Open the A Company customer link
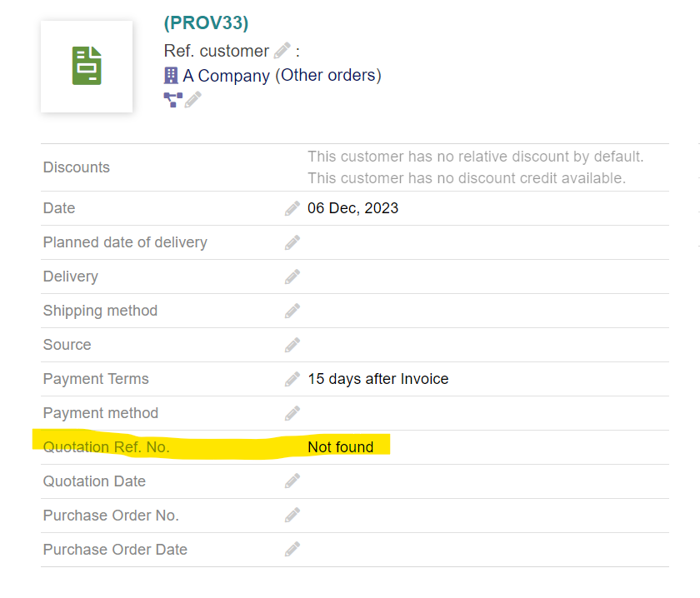The image size is (700, 598). pyautogui.click(x=227, y=76)
